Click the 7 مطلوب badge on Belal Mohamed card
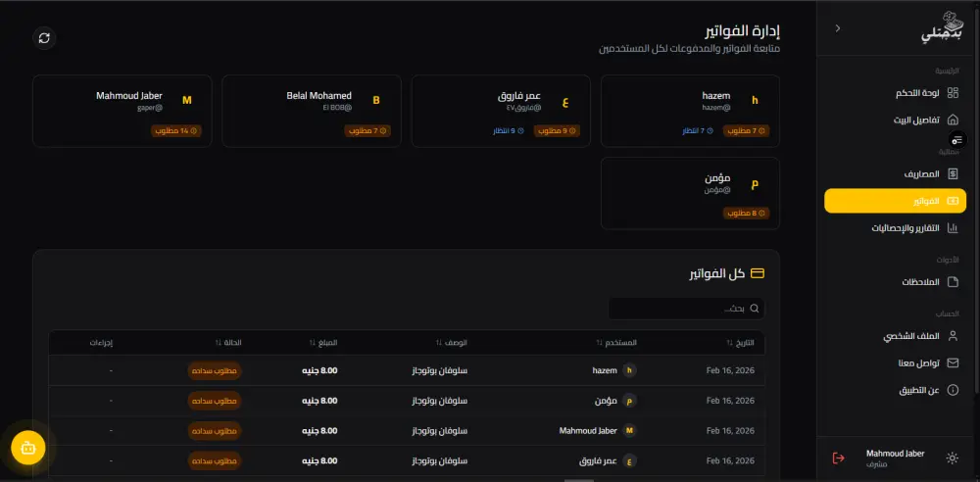This screenshot has height=482, width=980. click(x=367, y=131)
